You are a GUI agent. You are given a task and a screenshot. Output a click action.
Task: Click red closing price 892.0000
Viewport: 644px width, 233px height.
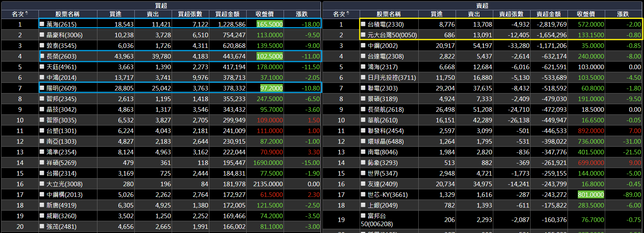pyautogui.click(x=591, y=131)
